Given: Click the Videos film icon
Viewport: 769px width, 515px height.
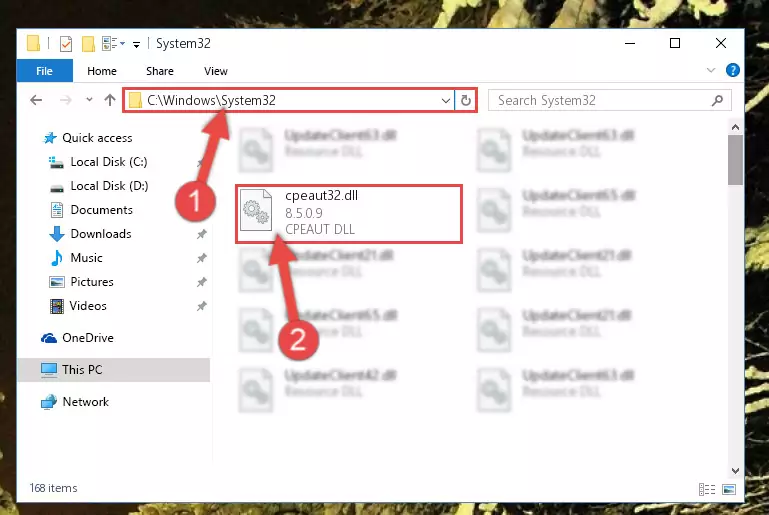Looking at the screenshot, I should [57, 307].
